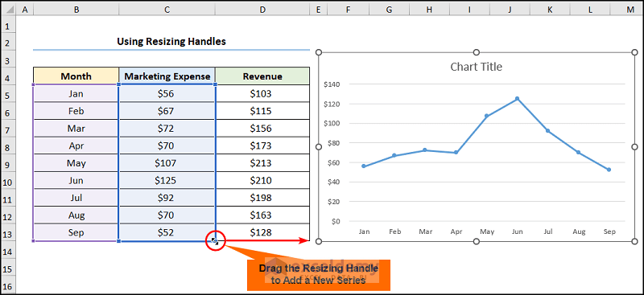Click the $67 marketing expense cell
Screen dimensions: 644x295
167,111
